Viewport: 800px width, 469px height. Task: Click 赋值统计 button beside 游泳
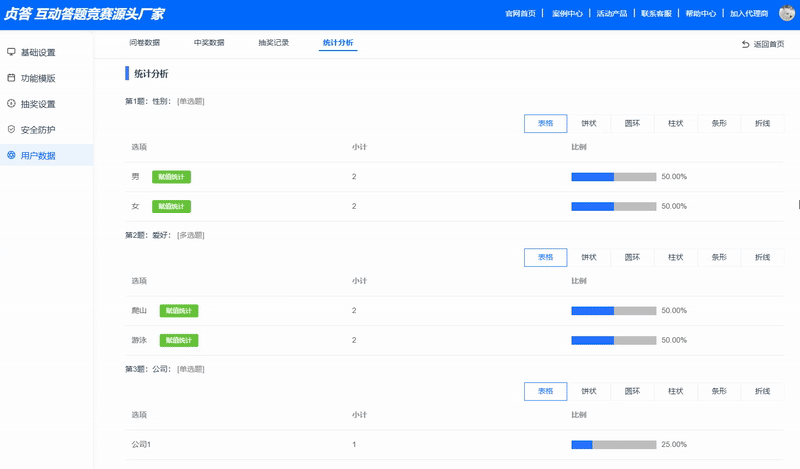[x=179, y=340]
